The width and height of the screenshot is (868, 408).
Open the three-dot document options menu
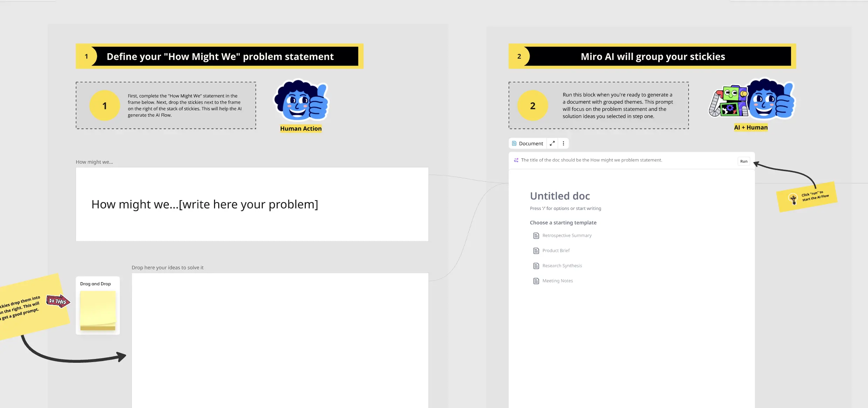pyautogui.click(x=563, y=143)
